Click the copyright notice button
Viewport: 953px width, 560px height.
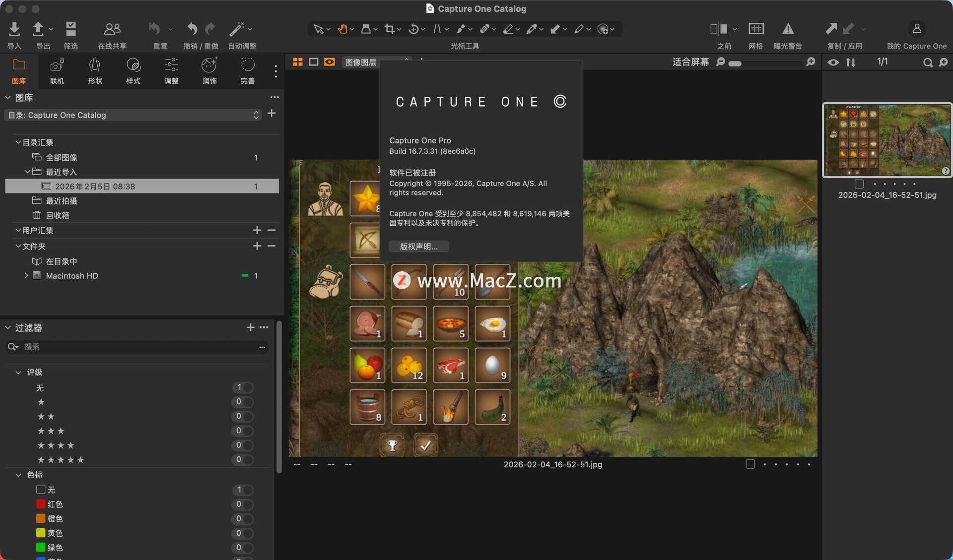coord(418,247)
